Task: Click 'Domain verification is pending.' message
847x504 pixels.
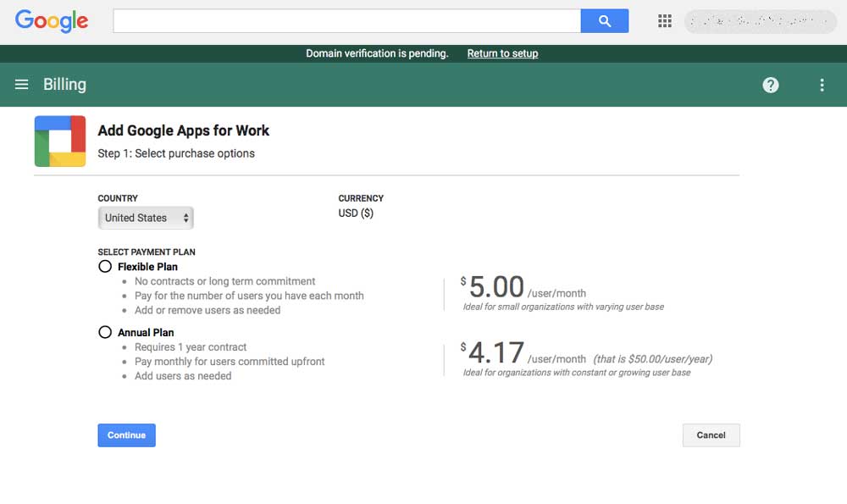Action: [377, 53]
